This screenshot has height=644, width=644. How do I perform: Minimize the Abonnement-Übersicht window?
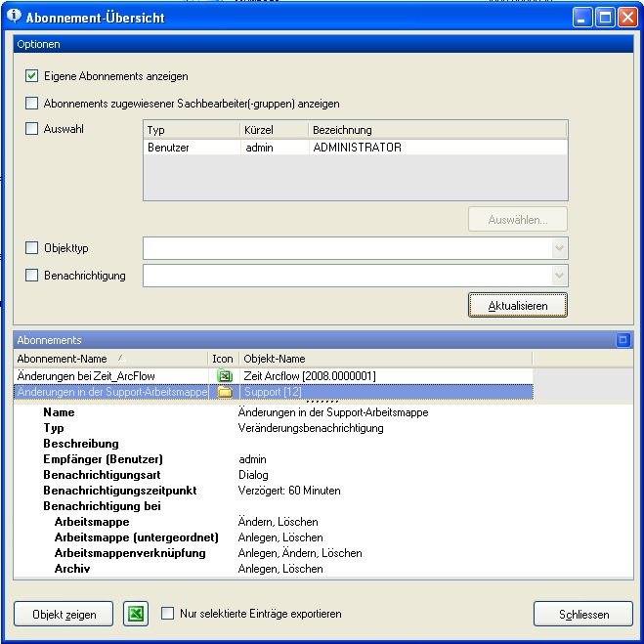(582, 18)
